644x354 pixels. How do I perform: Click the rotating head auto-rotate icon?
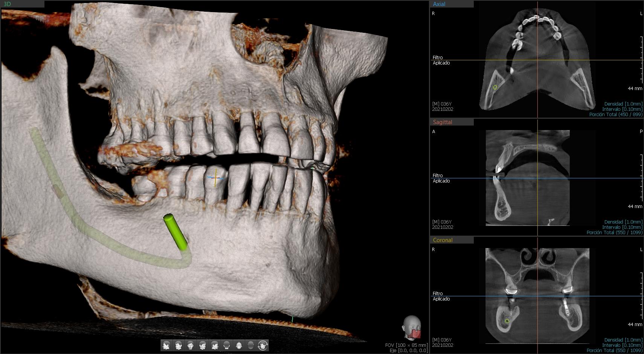[x=263, y=345]
